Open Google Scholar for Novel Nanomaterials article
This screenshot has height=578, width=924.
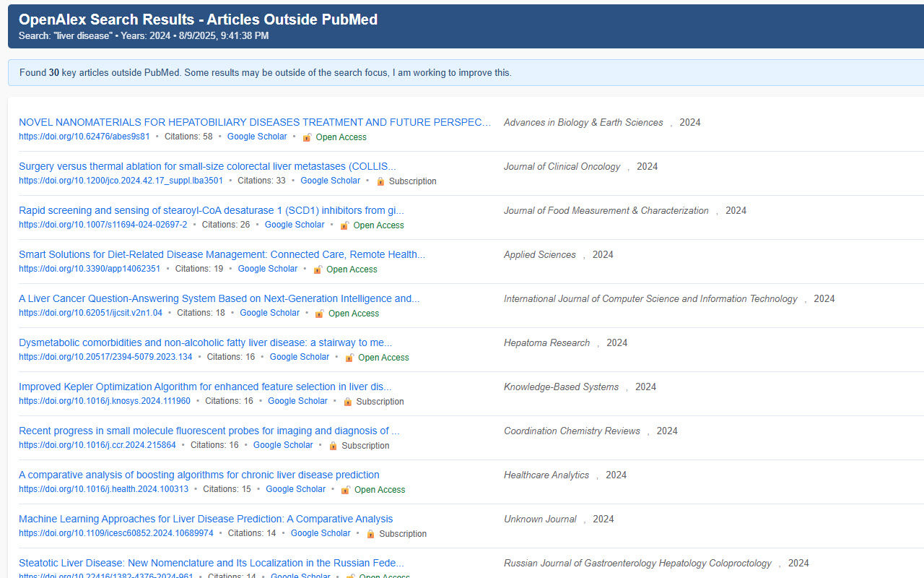coord(257,137)
